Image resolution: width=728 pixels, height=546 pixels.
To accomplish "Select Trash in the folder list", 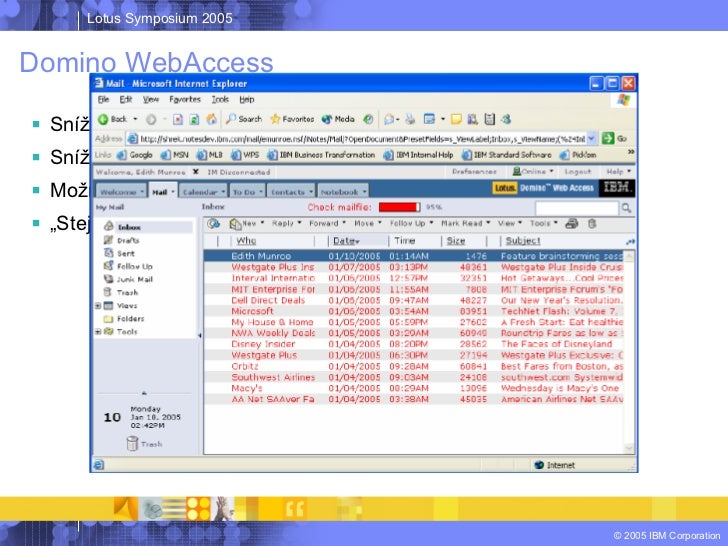I will click(x=127, y=292).
